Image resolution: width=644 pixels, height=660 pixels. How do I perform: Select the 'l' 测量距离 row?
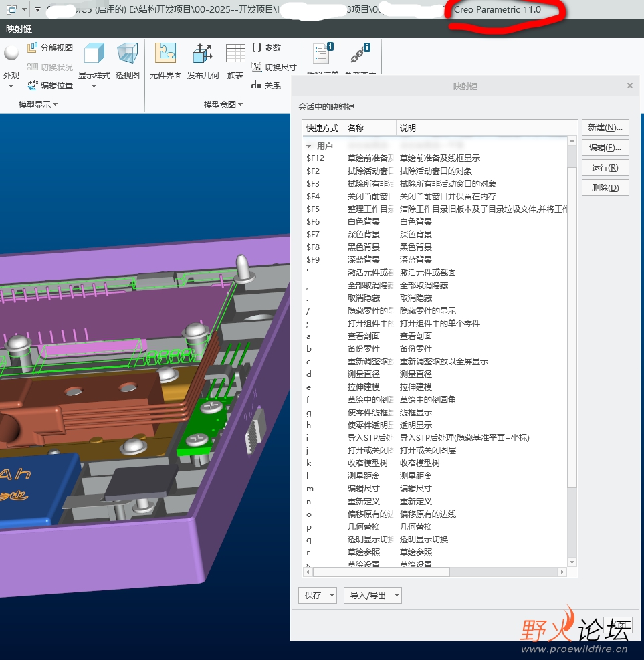pyautogui.click(x=435, y=475)
